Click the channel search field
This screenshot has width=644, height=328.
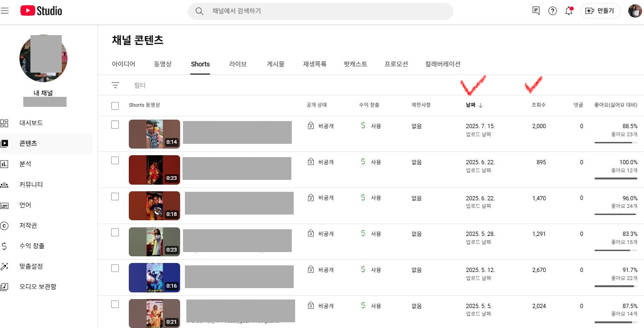tap(328, 11)
